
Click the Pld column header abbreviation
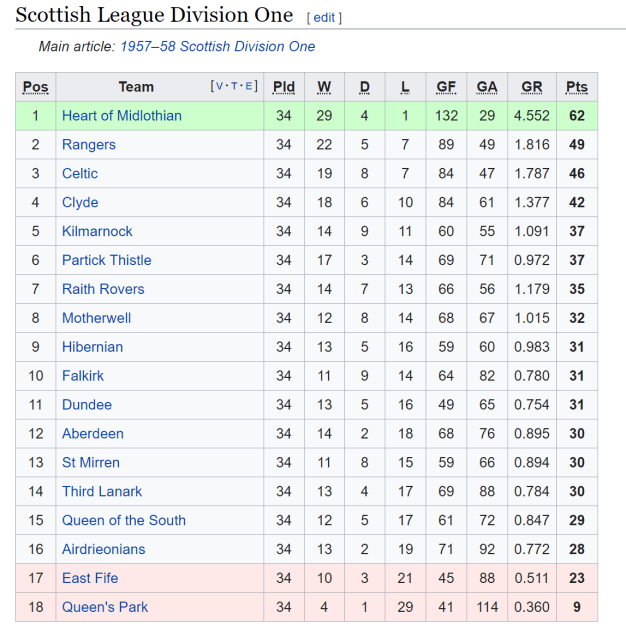pos(284,87)
